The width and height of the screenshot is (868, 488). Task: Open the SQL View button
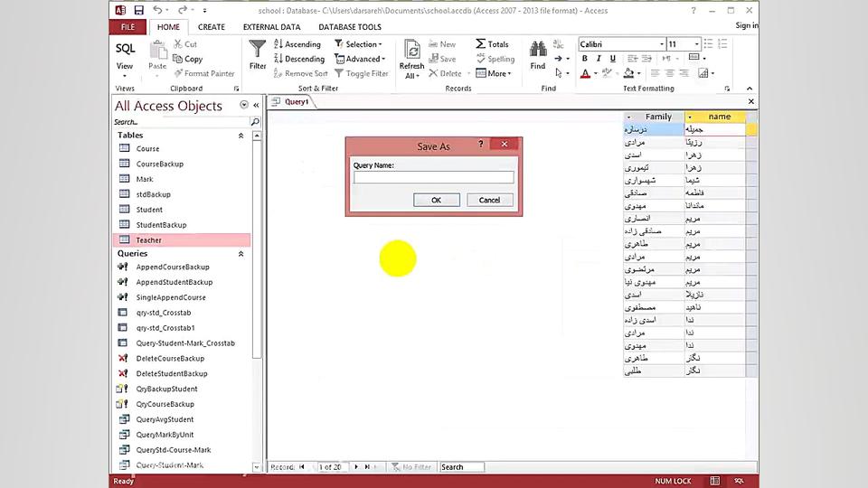(125, 58)
